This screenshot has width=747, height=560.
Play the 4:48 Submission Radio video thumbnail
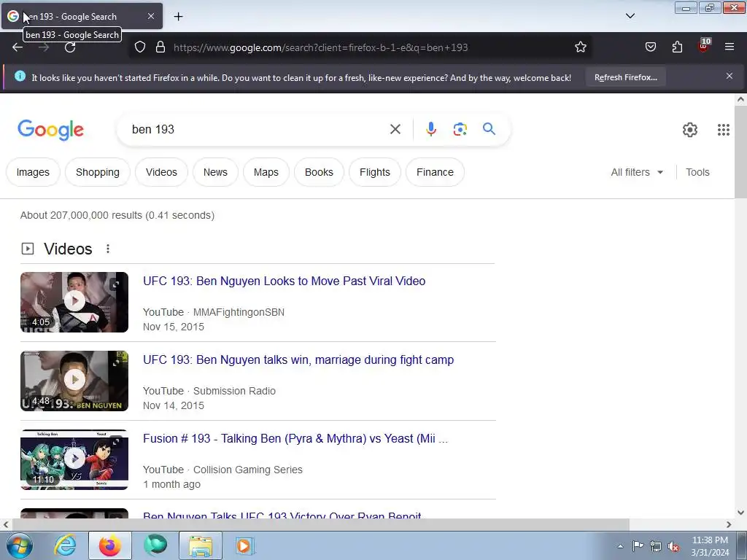pyautogui.click(x=74, y=381)
